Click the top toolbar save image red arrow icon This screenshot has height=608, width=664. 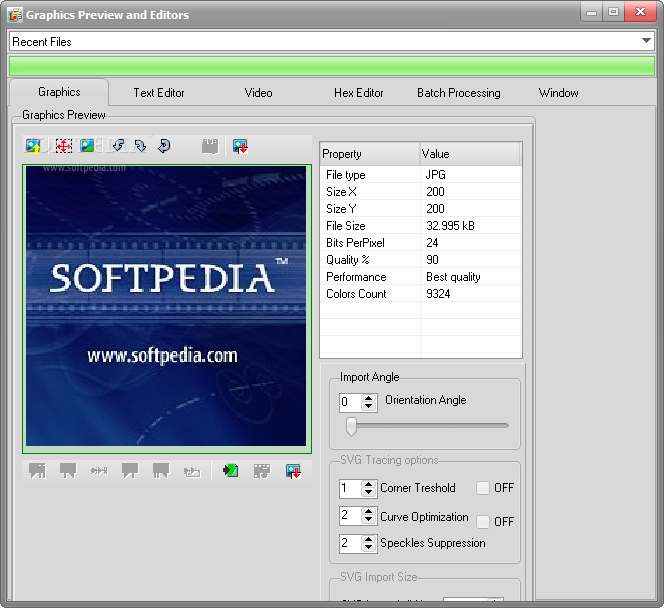[241, 146]
